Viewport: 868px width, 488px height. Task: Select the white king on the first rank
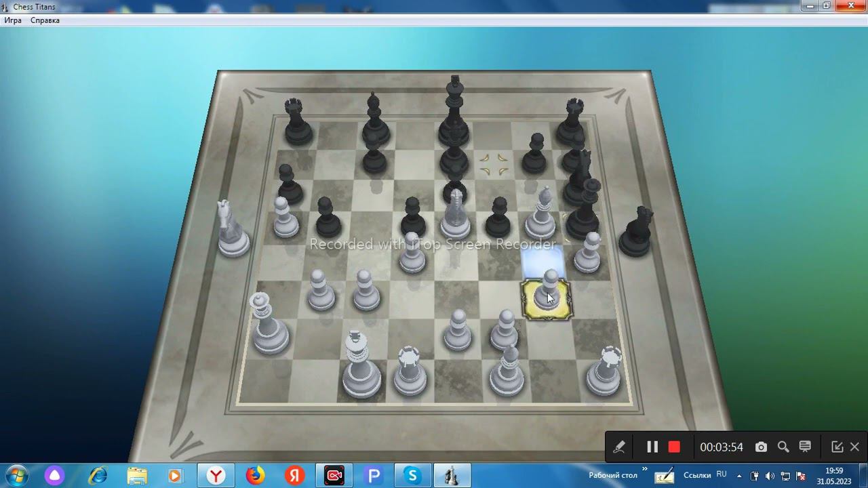(360, 365)
